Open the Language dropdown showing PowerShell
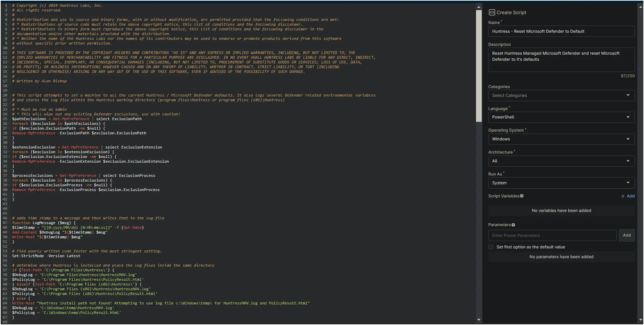This screenshot has height=325, width=644. 561,117
